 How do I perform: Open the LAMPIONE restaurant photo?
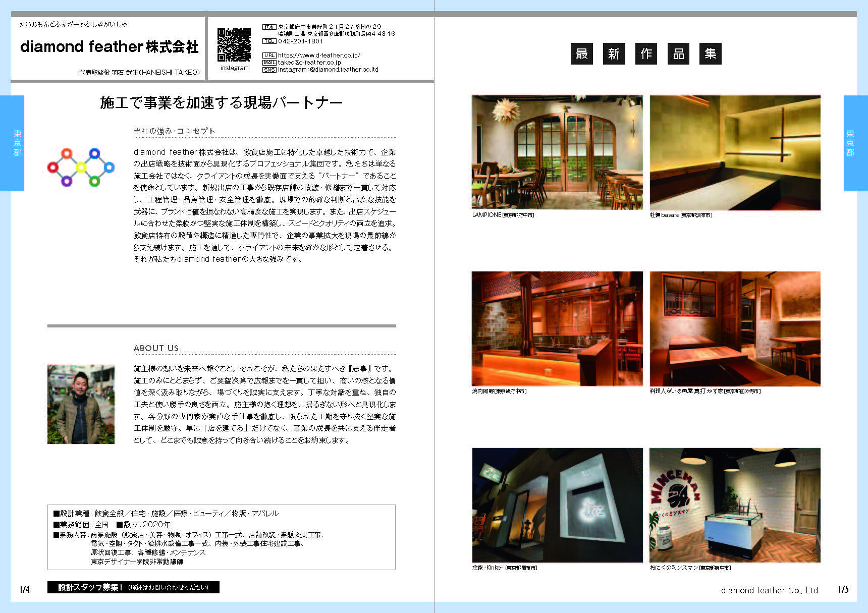click(557, 152)
